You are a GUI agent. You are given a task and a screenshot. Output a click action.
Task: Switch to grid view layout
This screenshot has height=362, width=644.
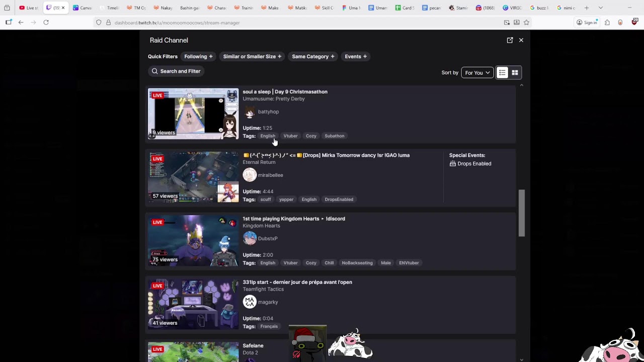[x=515, y=73]
